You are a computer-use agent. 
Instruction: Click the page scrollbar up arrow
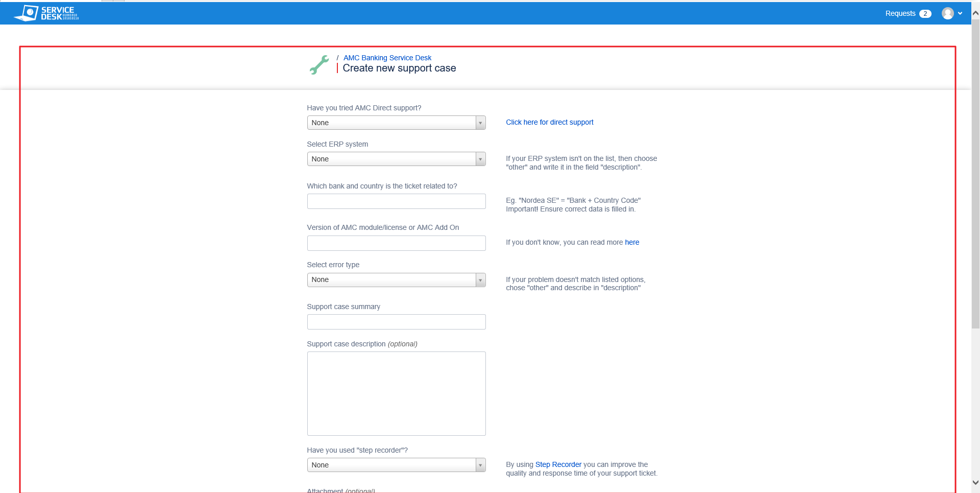[975, 14]
